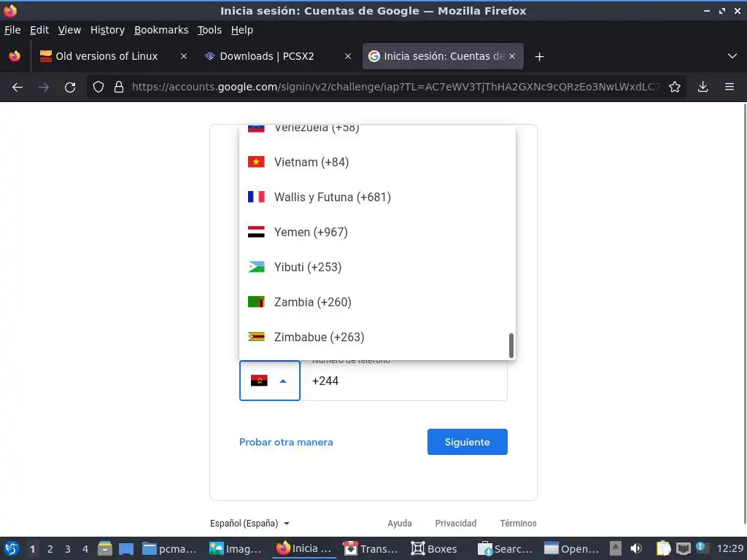
Task: Open the Términos link
Action: click(518, 523)
